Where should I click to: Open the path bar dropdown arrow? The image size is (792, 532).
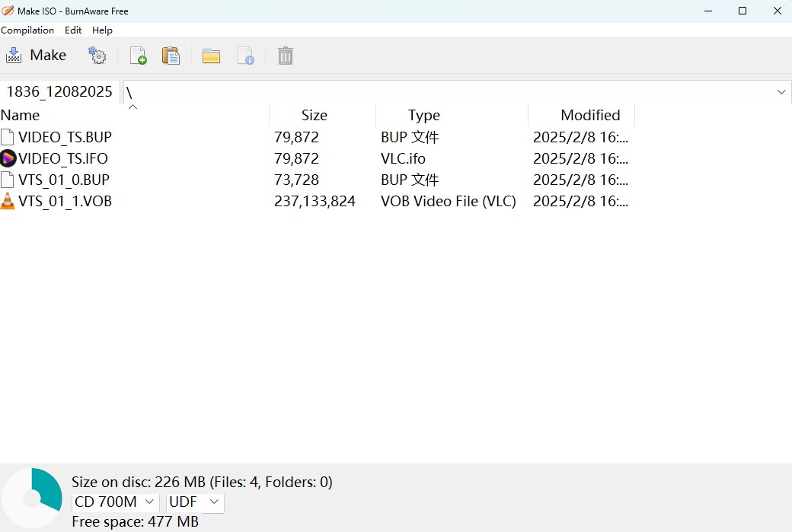pyautogui.click(x=781, y=91)
